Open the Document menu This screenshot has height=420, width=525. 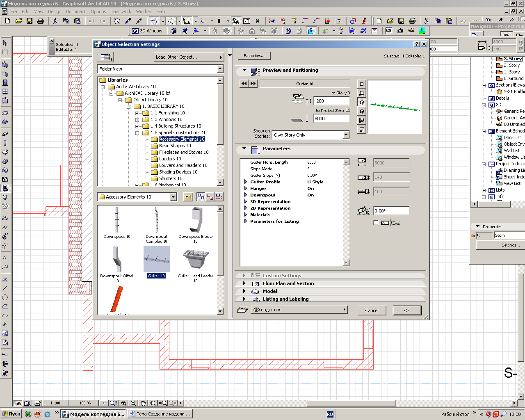tap(76, 11)
